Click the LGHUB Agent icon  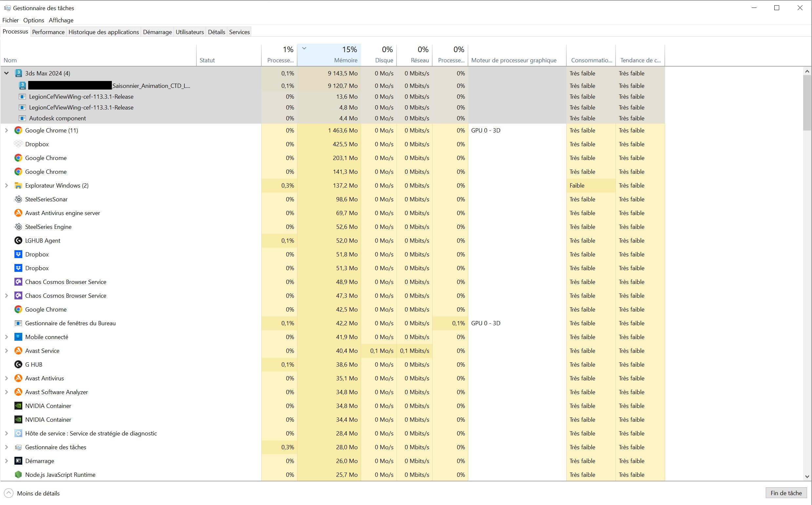pyautogui.click(x=18, y=241)
